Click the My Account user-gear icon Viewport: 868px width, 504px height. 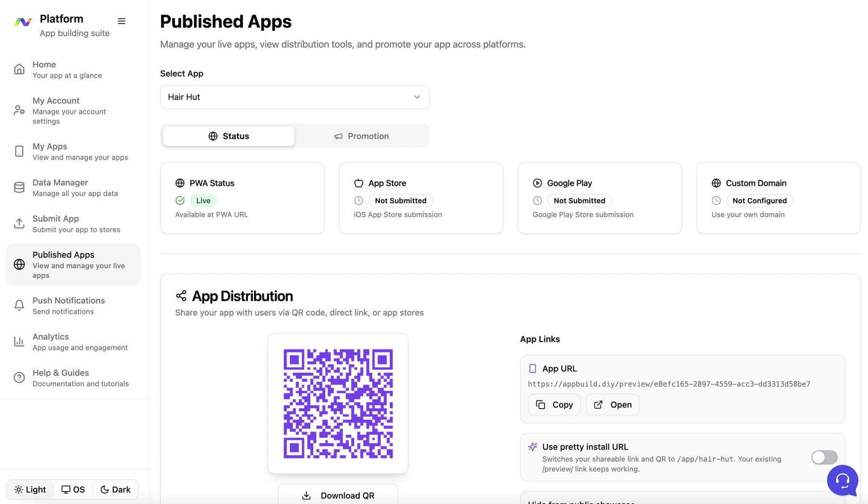click(x=19, y=110)
